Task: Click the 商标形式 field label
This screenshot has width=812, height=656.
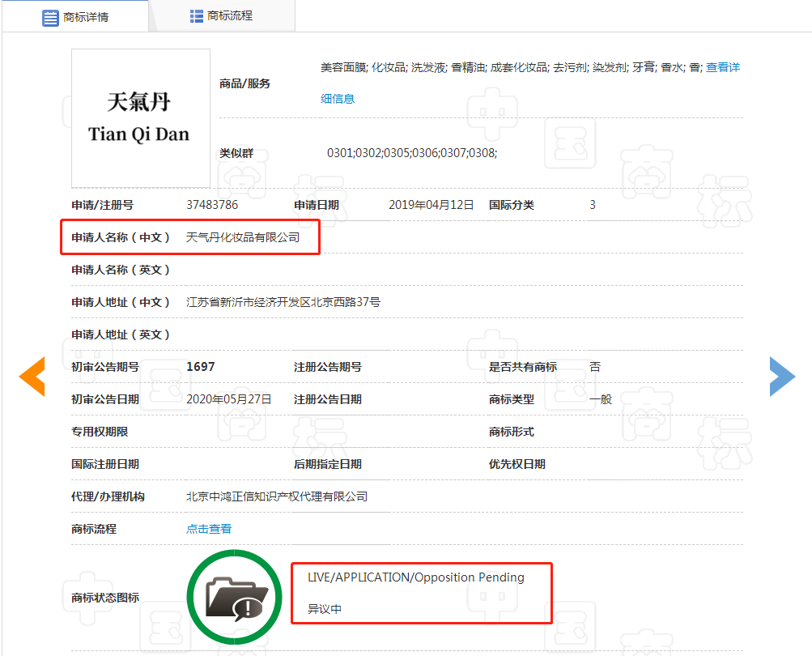Action: (511, 432)
